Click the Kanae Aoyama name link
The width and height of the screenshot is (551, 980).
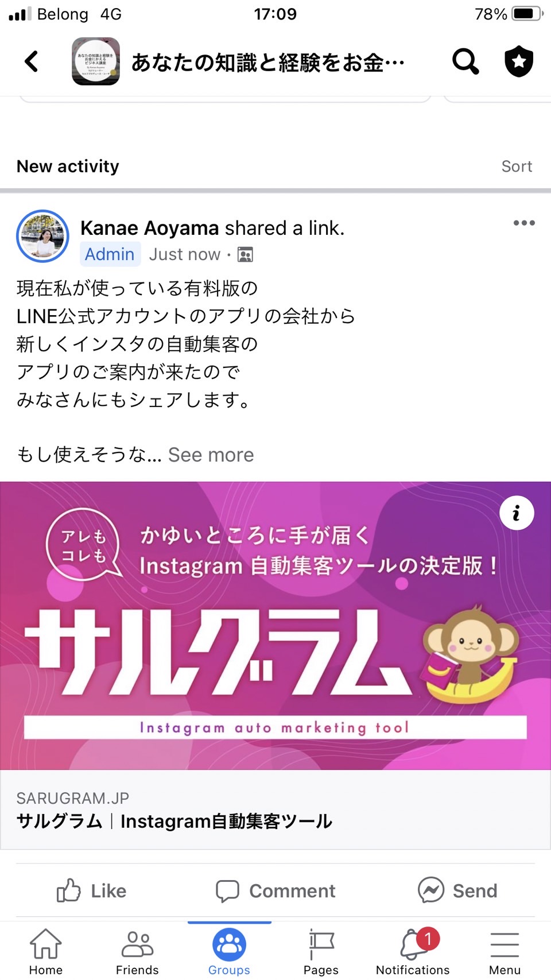(x=149, y=228)
